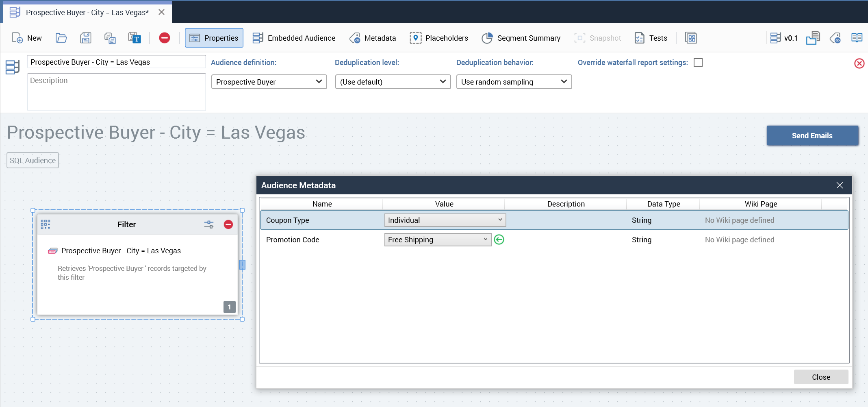
Task: Expand the Audience definition dropdown
Action: pyautogui.click(x=269, y=82)
